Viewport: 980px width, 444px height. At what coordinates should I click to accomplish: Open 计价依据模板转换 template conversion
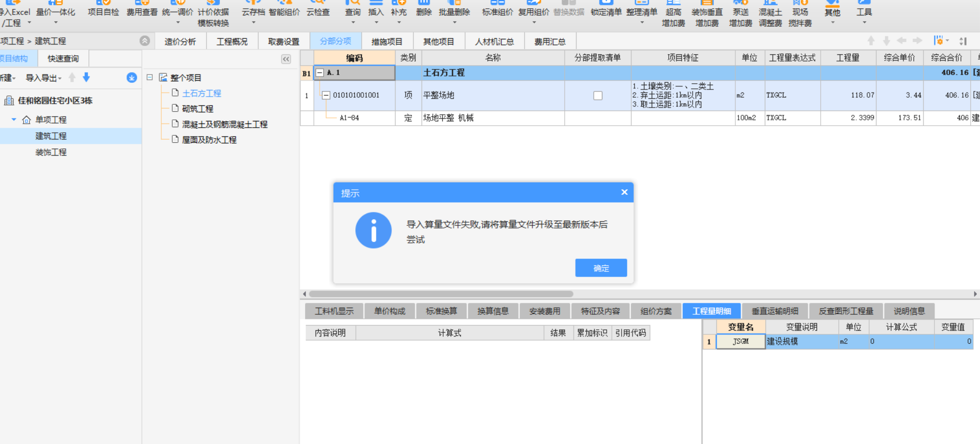[x=213, y=14]
